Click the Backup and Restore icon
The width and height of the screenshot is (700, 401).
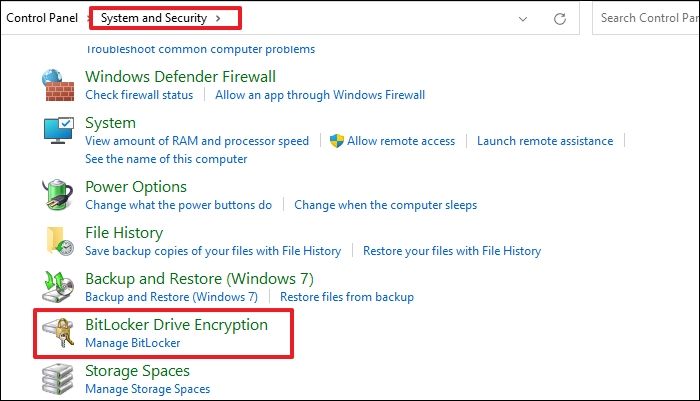(x=59, y=287)
